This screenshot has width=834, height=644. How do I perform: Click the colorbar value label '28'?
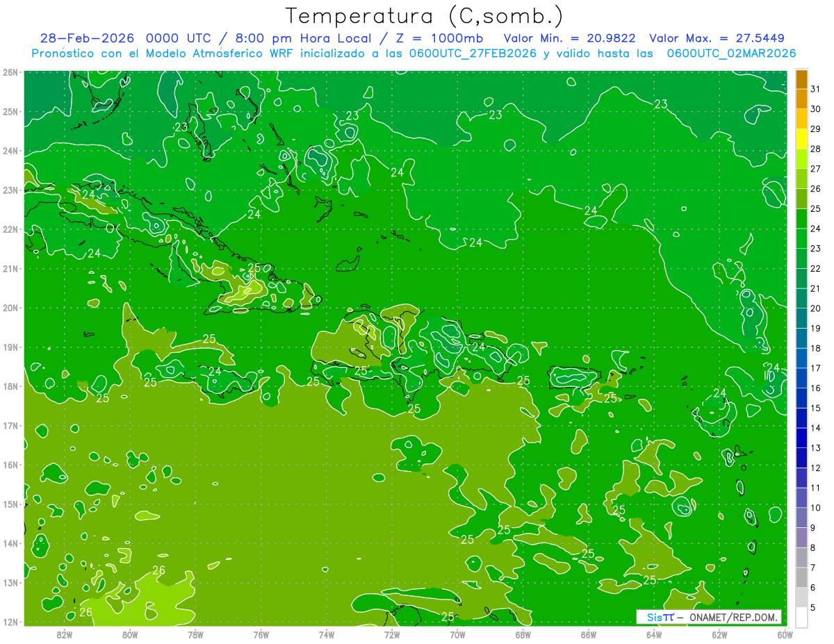(815, 149)
